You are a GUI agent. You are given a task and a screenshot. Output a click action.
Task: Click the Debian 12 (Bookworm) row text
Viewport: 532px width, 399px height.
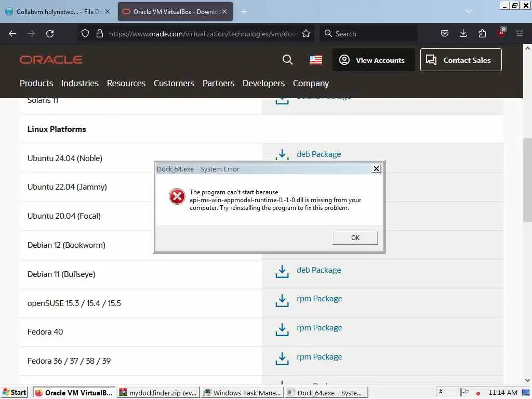[66, 245]
